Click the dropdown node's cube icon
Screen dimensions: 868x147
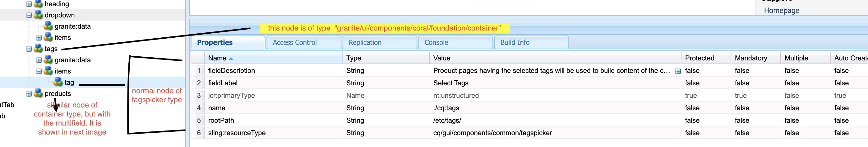click(x=39, y=15)
